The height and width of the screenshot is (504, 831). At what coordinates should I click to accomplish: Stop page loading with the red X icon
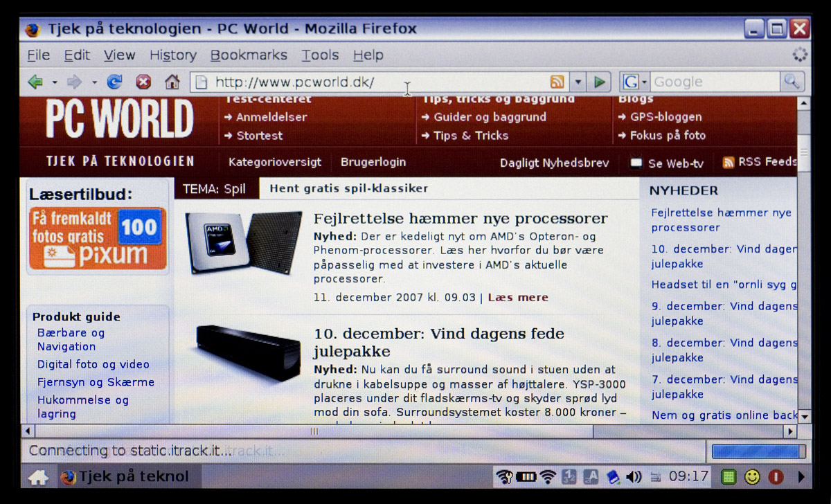tap(143, 82)
